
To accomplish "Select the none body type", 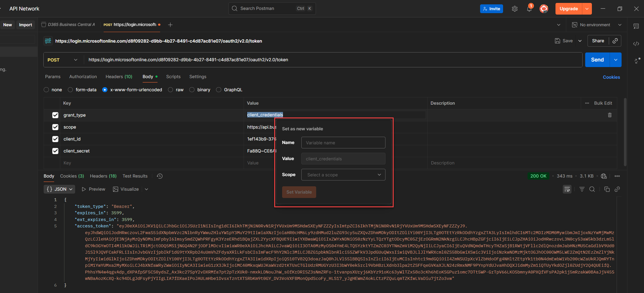I will [46, 90].
